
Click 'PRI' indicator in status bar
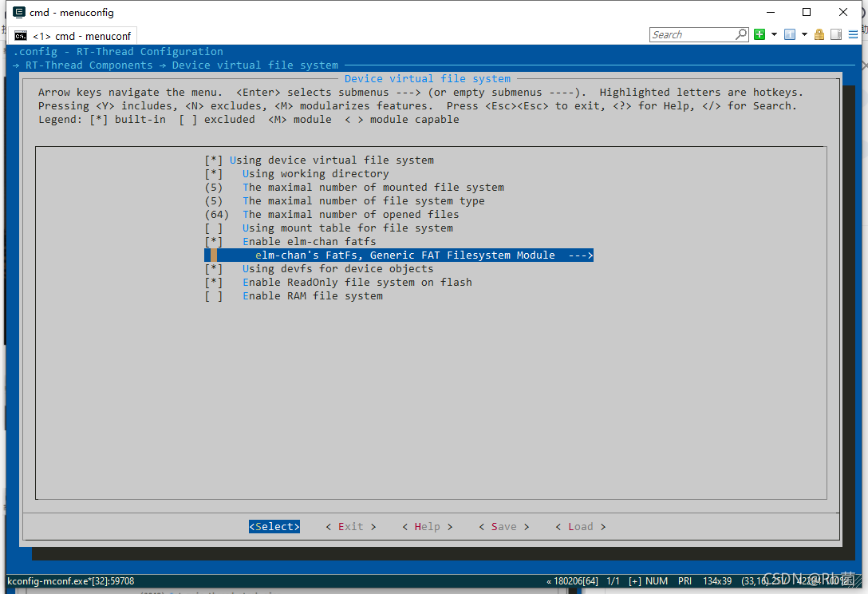click(685, 581)
